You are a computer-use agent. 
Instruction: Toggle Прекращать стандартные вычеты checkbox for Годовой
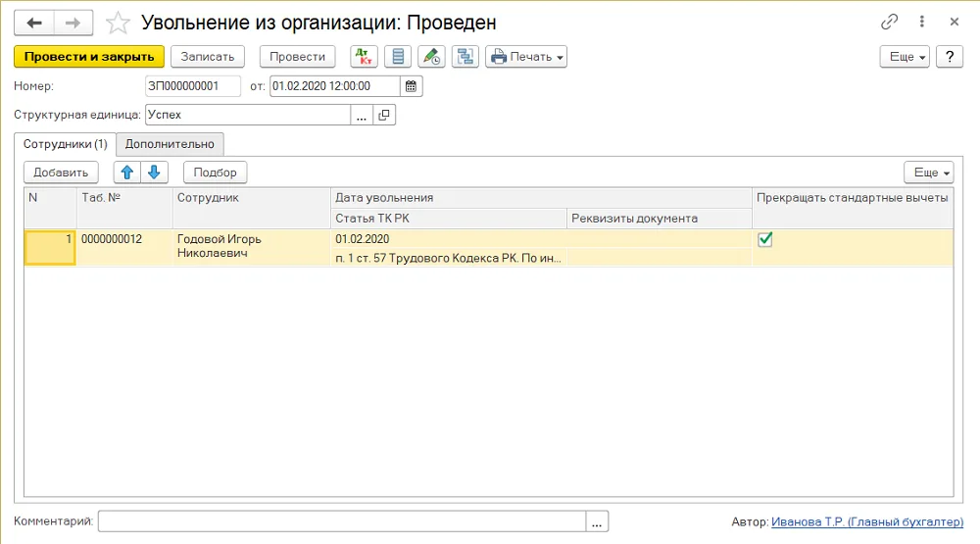[765, 239]
